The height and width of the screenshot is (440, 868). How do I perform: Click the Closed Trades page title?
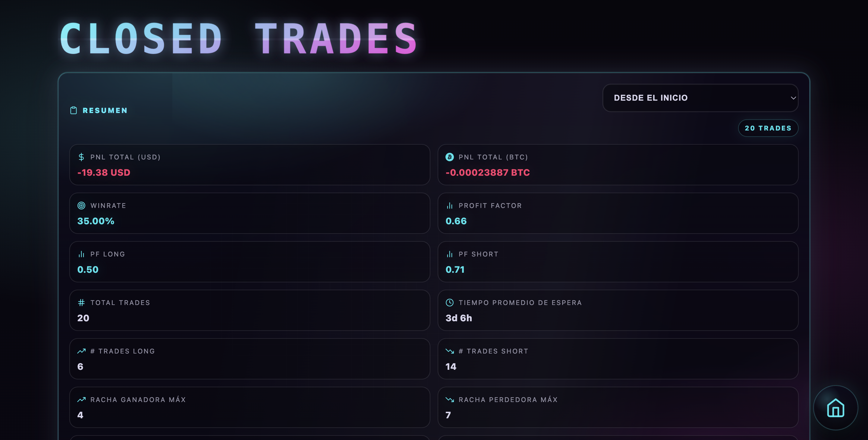point(239,39)
